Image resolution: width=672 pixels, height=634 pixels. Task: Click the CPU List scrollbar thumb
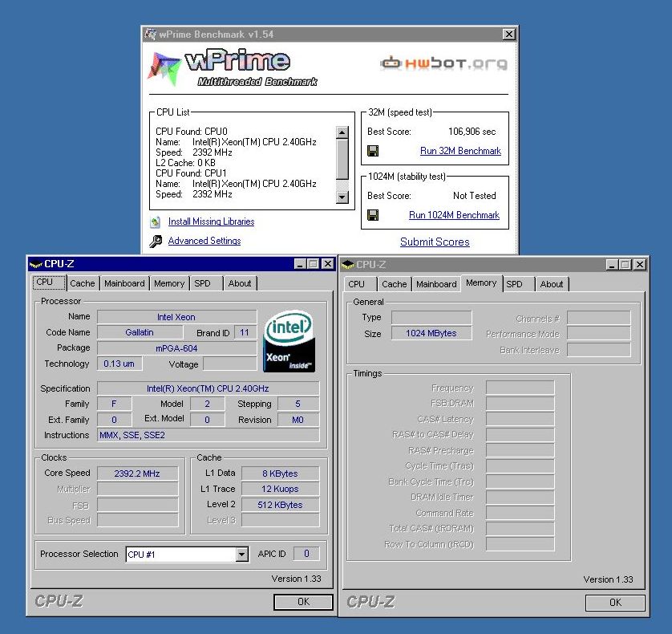[x=342, y=159]
